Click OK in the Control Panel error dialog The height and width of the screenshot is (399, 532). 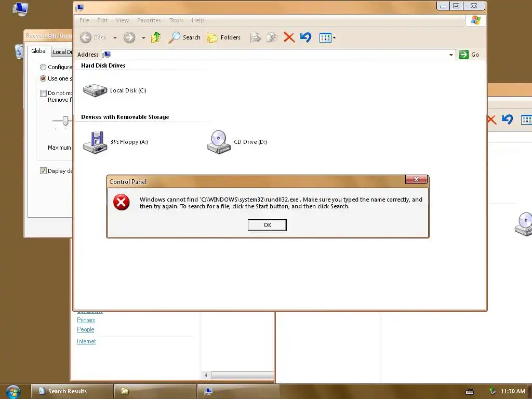point(267,225)
